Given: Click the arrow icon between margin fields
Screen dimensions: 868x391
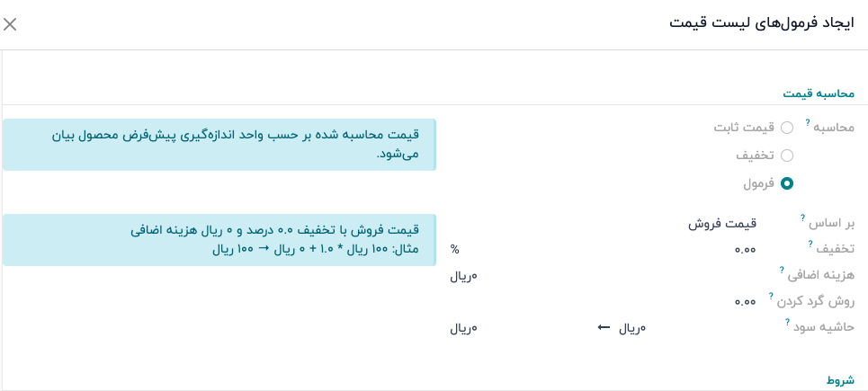Looking at the screenshot, I should pyautogui.click(x=604, y=328).
